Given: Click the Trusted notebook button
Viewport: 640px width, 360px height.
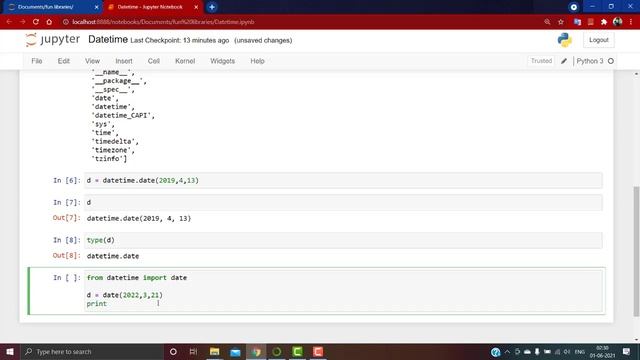Looking at the screenshot, I should [x=541, y=61].
